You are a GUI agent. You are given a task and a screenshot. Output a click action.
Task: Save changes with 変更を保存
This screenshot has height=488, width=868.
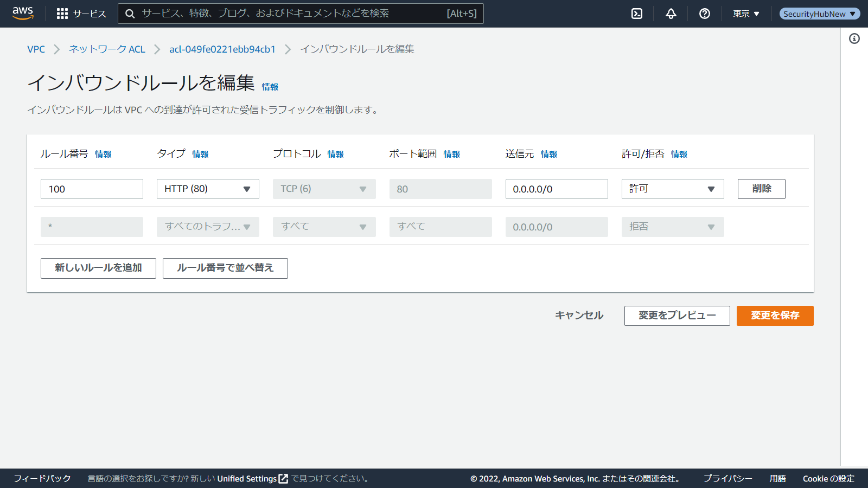click(775, 316)
